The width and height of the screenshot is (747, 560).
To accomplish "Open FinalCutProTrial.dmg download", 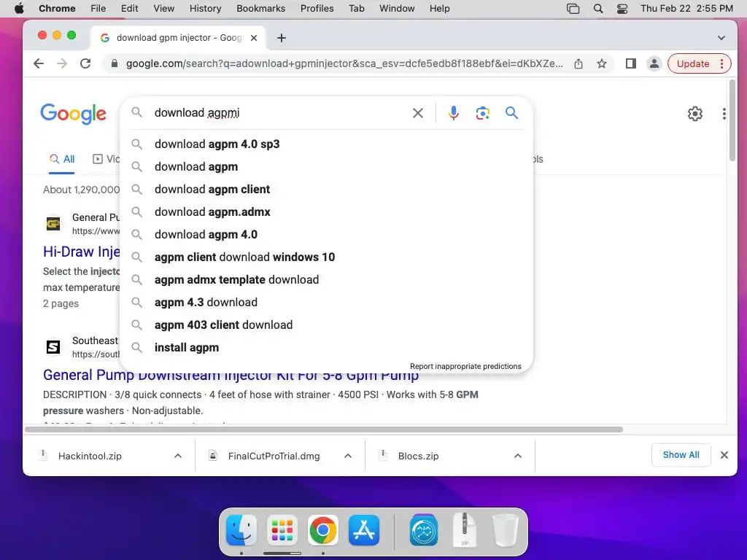I will [274, 456].
